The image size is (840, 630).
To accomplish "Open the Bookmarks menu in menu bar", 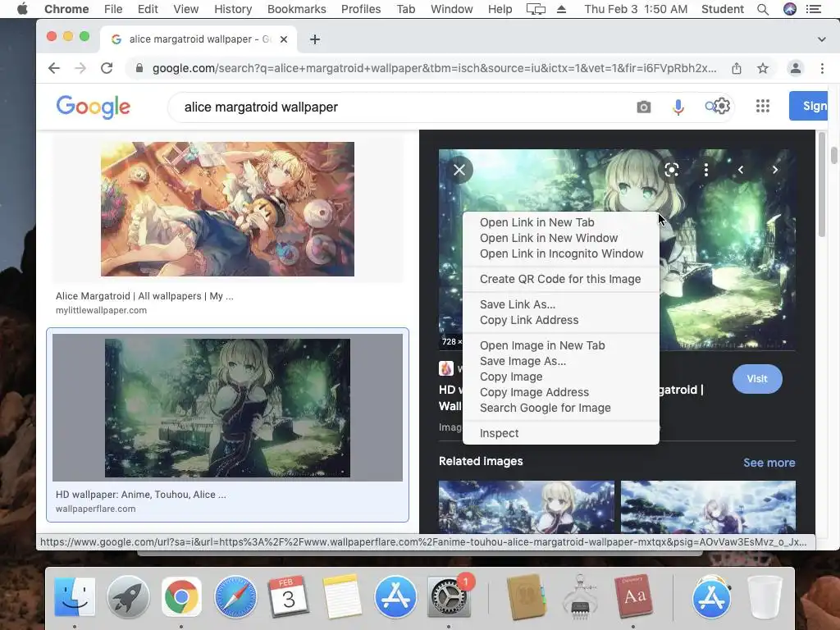I will click(x=296, y=9).
